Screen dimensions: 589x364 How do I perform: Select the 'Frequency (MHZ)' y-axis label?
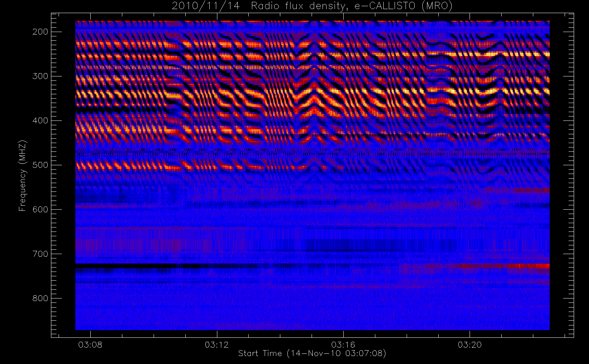tap(23, 175)
